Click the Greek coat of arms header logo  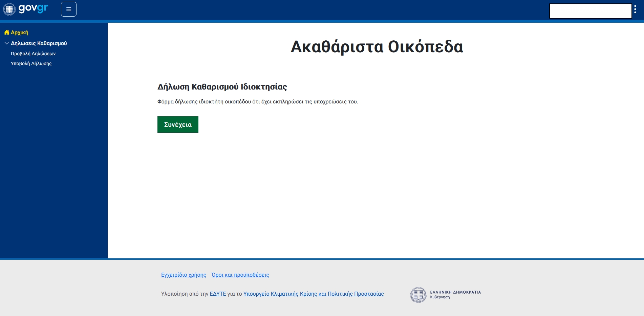pyautogui.click(x=9, y=9)
